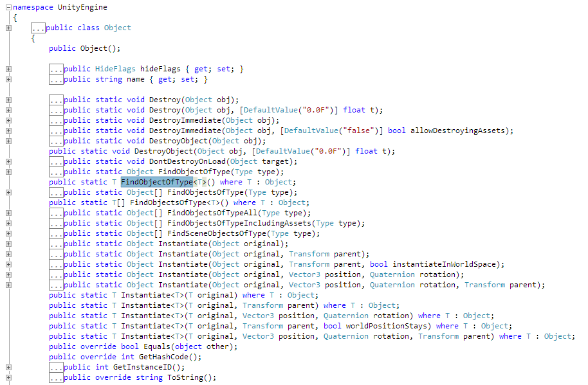
Task: Click 'ToString' method name
Action: (185, 377)
